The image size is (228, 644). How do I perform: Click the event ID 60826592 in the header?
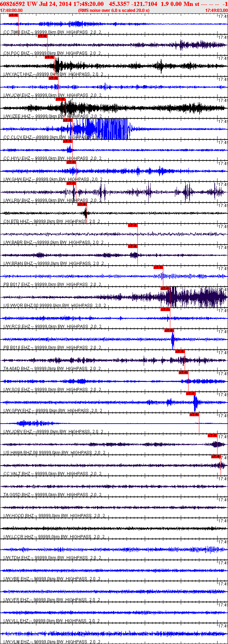(12, 4)
